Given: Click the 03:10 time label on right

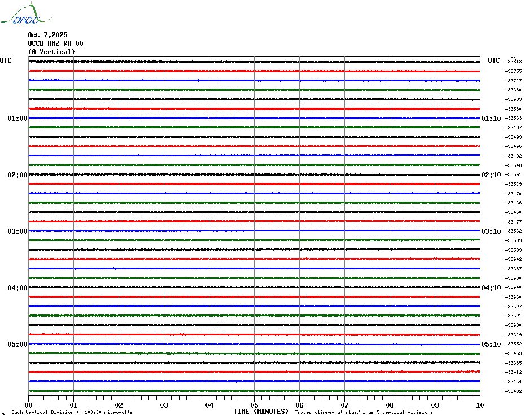Looking at the screenshot, I should 491,231.
